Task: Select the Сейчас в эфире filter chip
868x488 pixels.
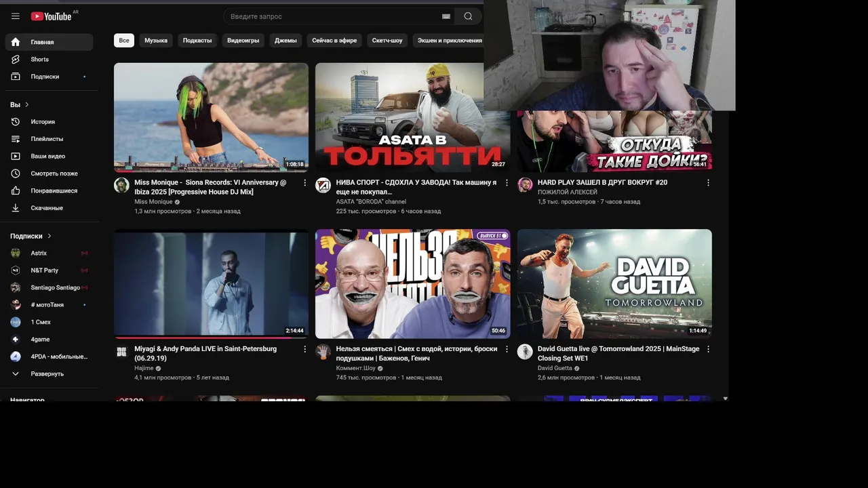Action: (334, 41)
